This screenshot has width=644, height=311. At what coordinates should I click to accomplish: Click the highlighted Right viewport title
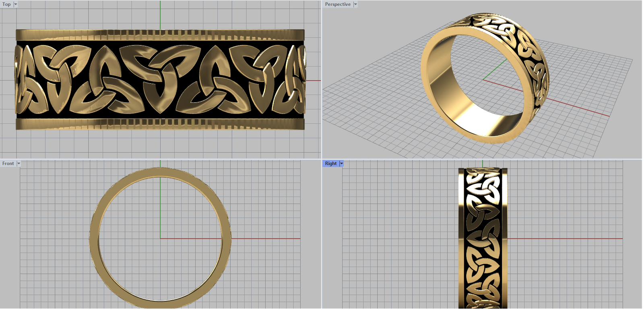(x=330, y=164)
